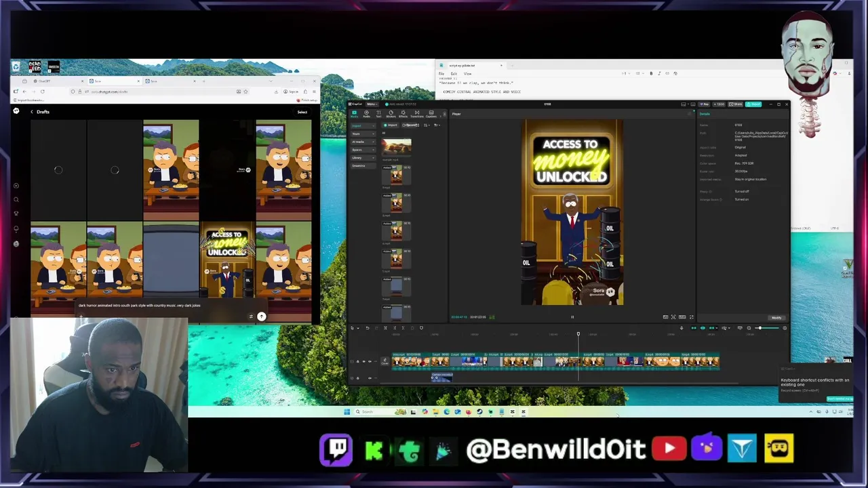Click the timeline playhead marker
868x488 pixels.
pos(578,333)
